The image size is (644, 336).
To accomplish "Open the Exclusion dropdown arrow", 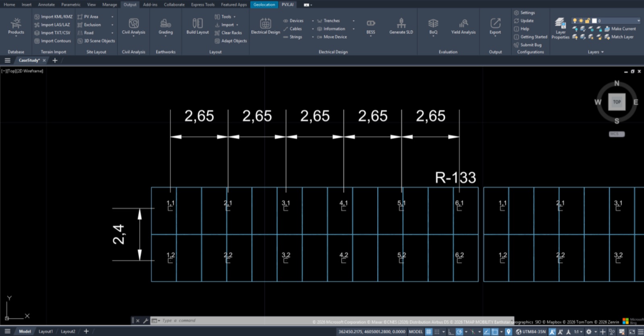I will (112, 25).
